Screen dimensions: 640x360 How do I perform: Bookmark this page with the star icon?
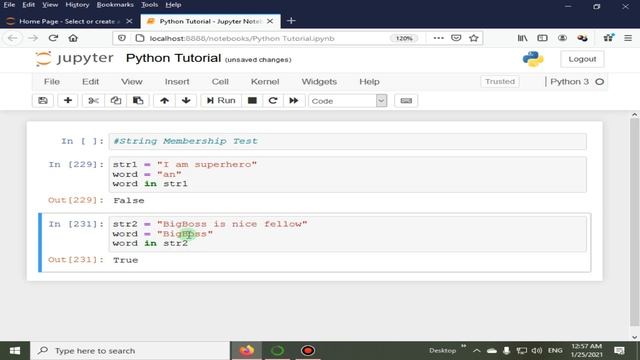473,38
